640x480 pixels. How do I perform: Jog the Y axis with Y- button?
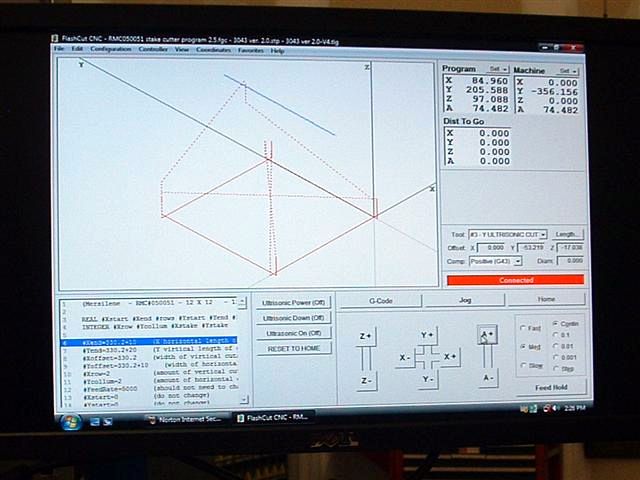coord(428,379)
